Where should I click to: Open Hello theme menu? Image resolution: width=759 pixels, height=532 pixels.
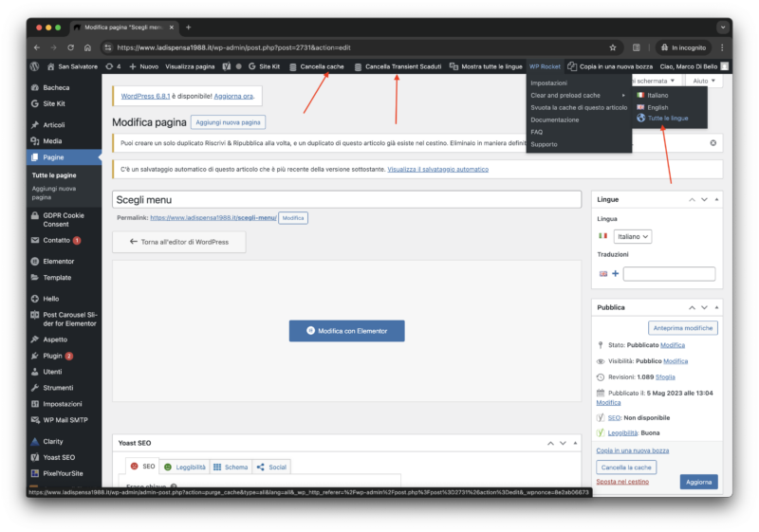coord(51,299)
